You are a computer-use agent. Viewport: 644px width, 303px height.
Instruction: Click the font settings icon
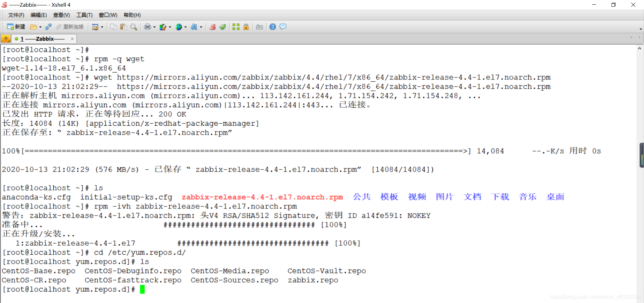pos(194,27)
